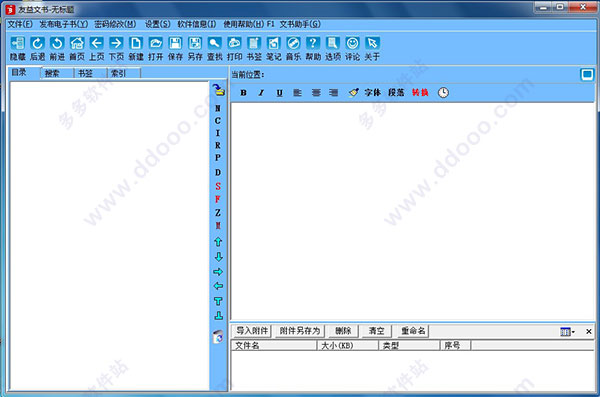Move node up with the up arrow
The height and width of the screenshot is (397, 600).
click(x=218, y=242)
